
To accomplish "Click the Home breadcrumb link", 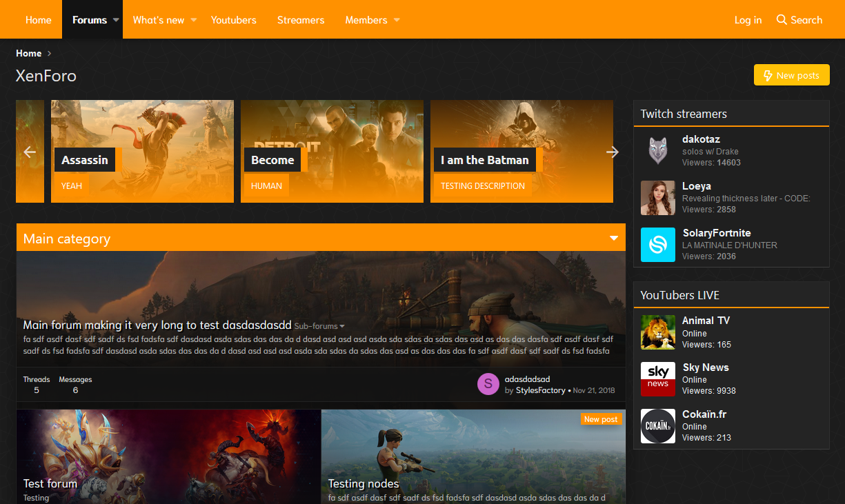I will (29, 53).
